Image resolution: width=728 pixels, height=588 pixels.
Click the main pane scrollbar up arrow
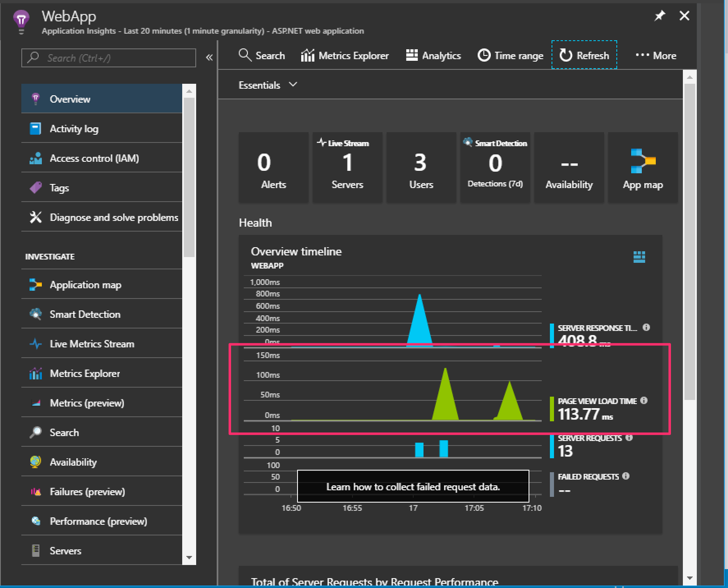coord(689,77)
